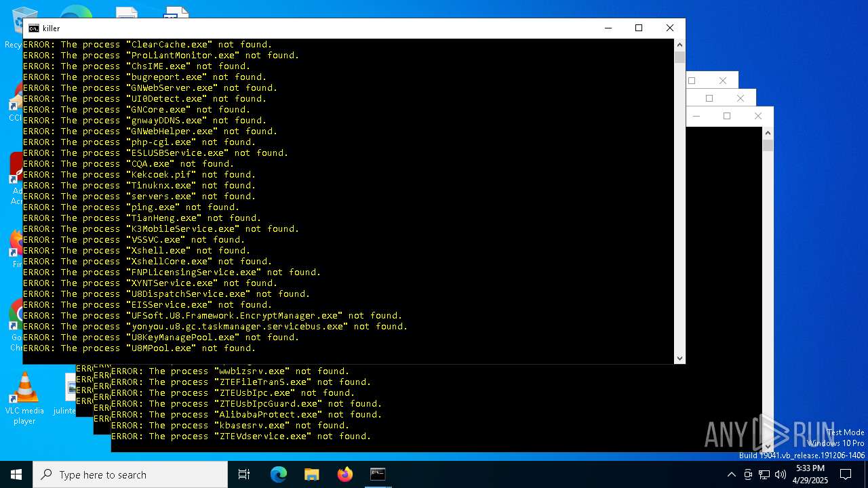Click "AlibabaProtect.exe" line in background console
868x488 pixels.
click(x=246, y=414)
